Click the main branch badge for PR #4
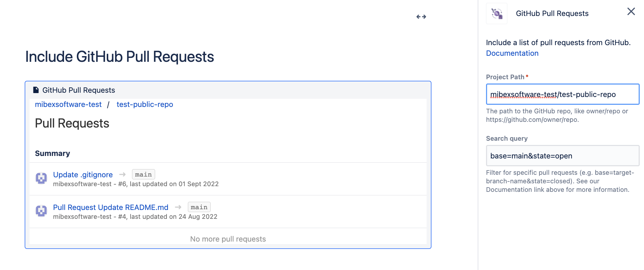 coord(199,207)
